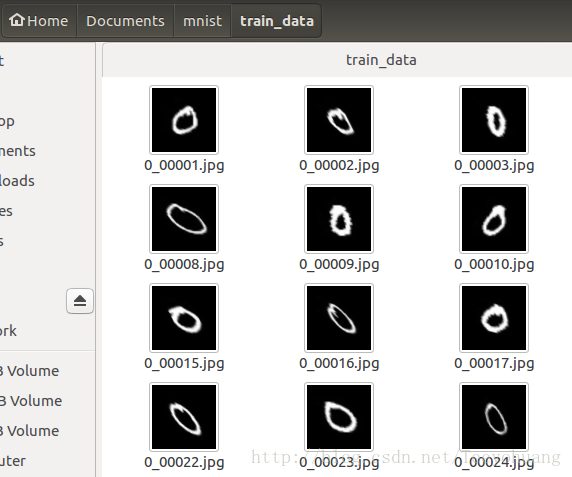Select image 0_00016.jpg
Viewport: 572px width, 477px height.
[x=339, y=318]
